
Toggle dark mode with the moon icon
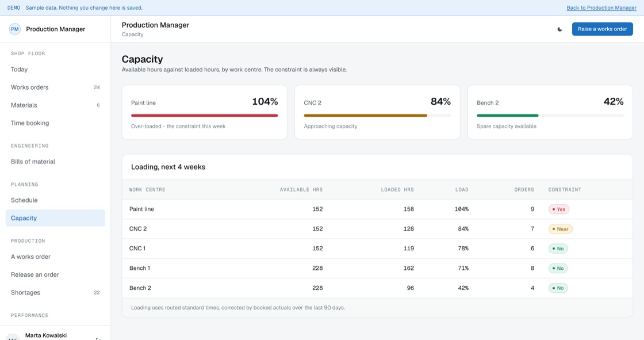(559, 29)
